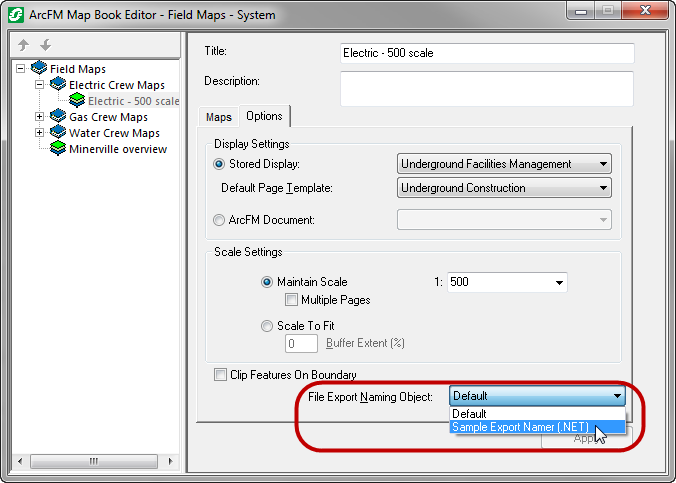
Task: Toggle Clip Features On Boundary checkbox
Action: [x=220, y=375]
